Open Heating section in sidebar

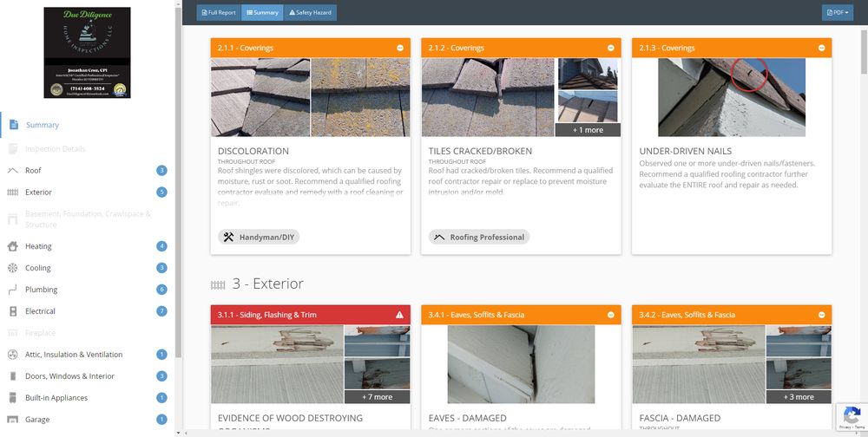tap(88, 246)
